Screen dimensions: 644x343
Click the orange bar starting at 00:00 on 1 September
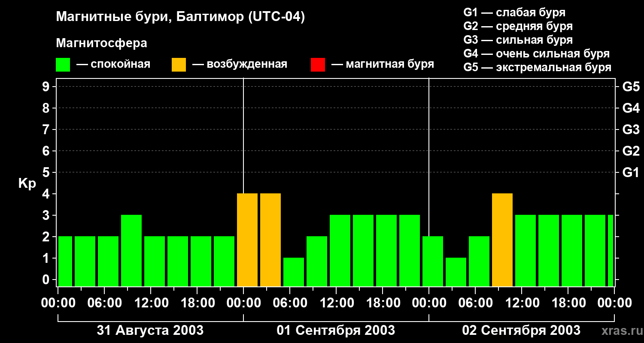click(247, 240)
